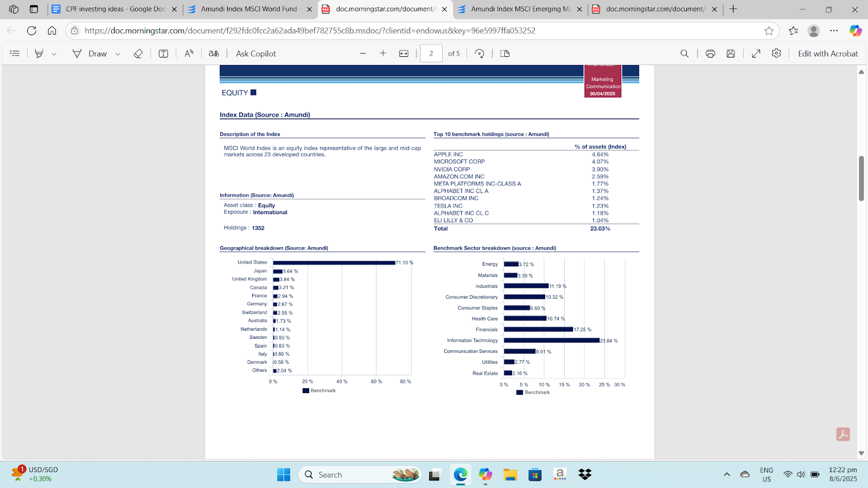
Task: Rotate the PDF page
Action: point(480,54)
